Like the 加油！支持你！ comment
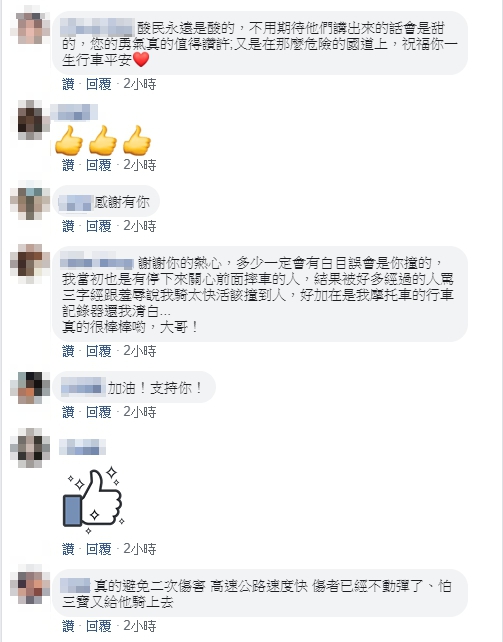 (68, 411)
